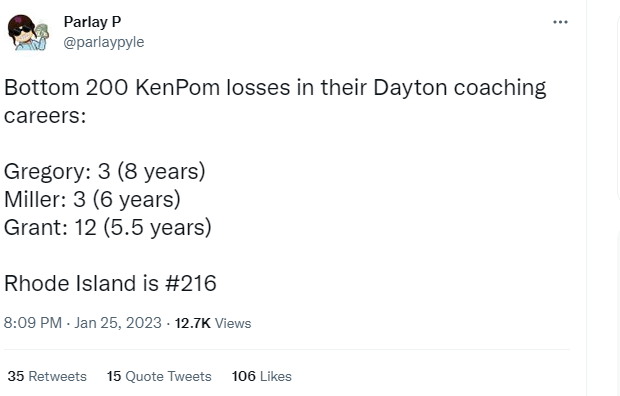Show the 35 Retweets list

pyautogui.click(x=47, y=376)
